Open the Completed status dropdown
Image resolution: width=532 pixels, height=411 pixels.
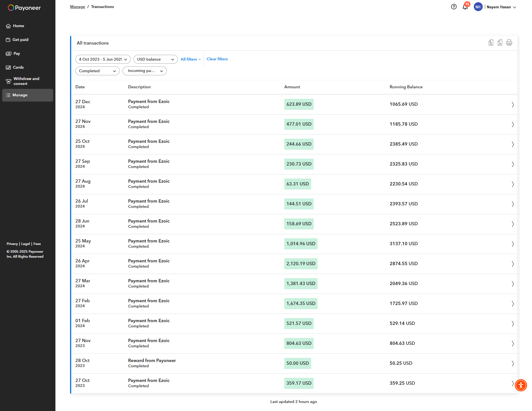point(97,71)
